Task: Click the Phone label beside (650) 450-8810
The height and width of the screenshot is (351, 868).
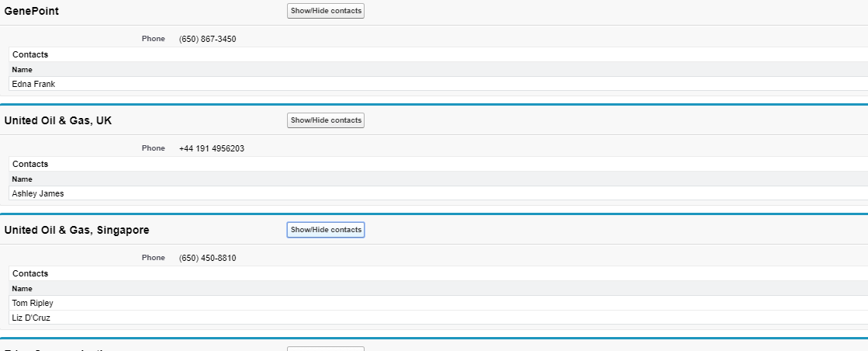Action: [x=154, y=257]
